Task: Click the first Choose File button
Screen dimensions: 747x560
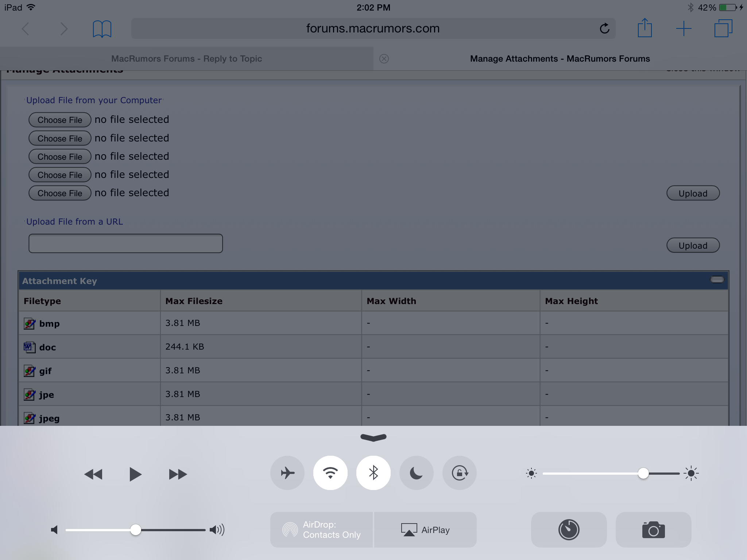Action: (x=60, y=120)
